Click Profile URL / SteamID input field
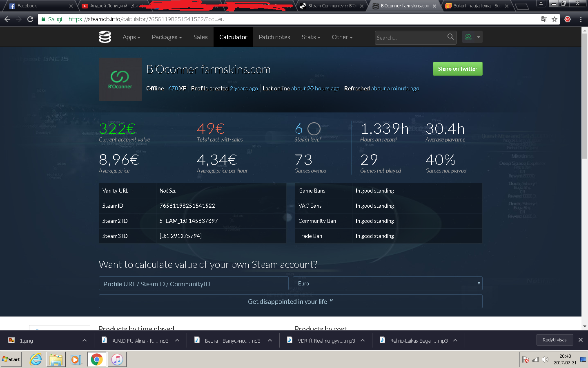 click(x=194, y=284)
